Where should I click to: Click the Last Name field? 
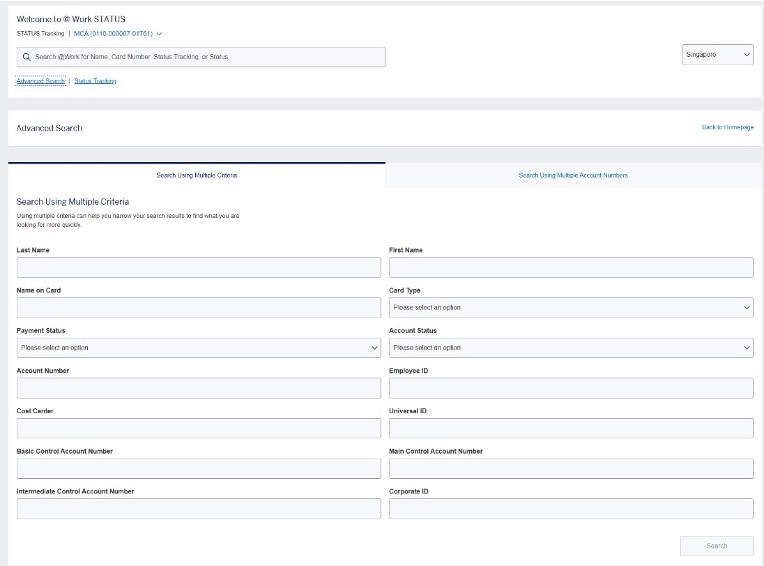198,267
